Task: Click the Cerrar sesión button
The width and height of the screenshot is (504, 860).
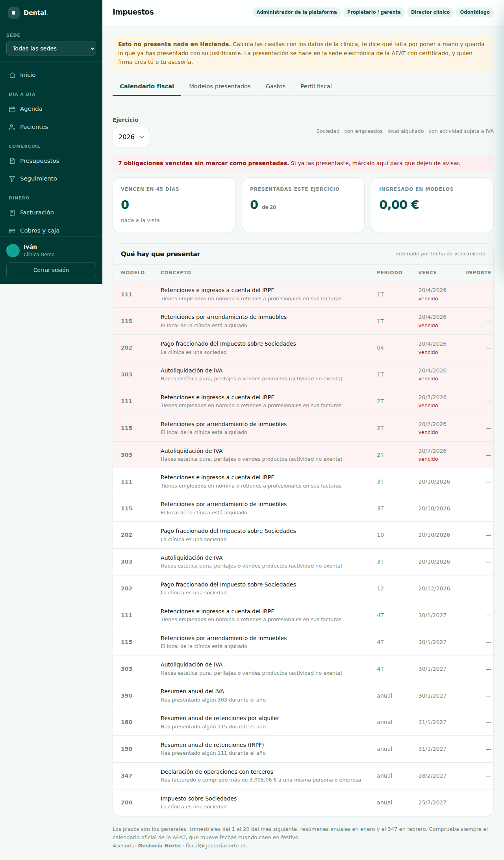Action: (51, 270)
